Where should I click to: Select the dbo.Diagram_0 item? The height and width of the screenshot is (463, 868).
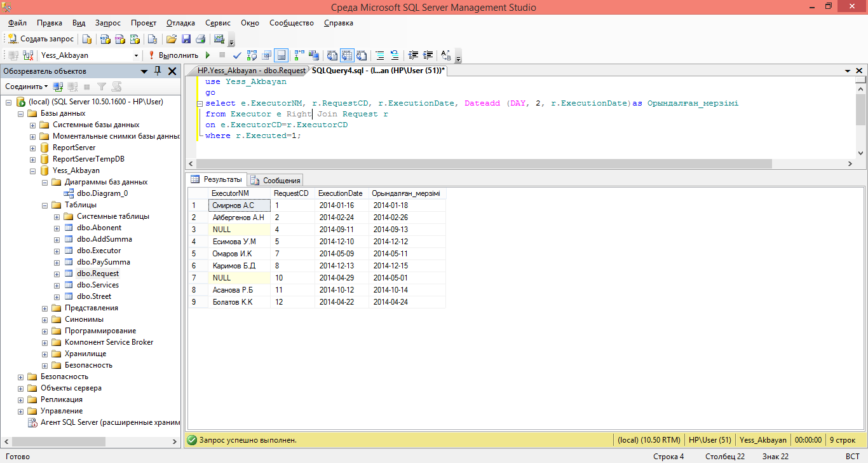point(102,193)
